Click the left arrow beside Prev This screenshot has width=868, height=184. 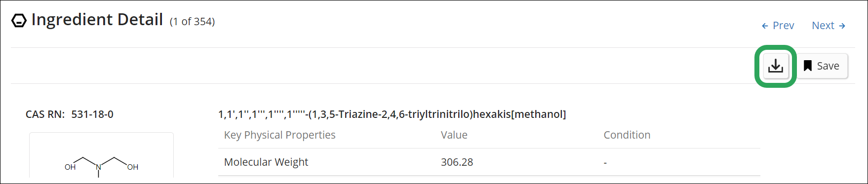765,26
